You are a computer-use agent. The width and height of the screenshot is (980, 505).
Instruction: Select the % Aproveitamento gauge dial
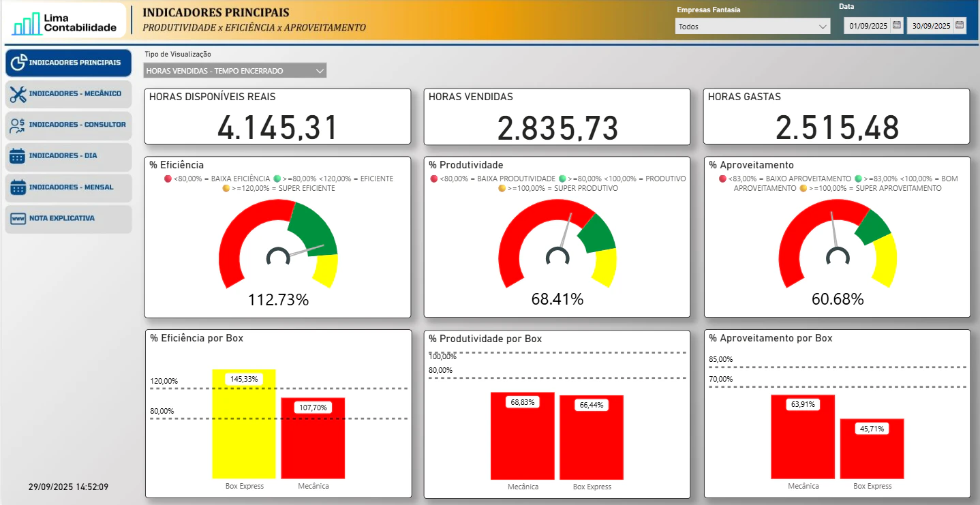838,243
